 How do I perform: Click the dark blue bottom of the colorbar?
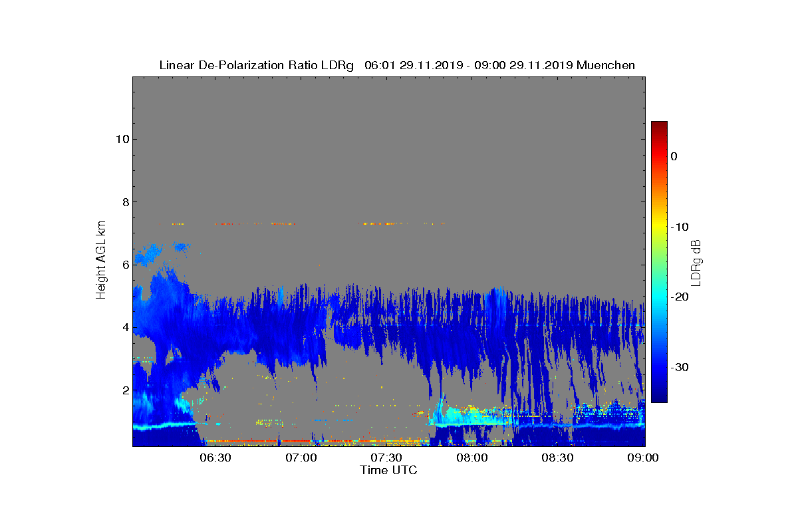tap(659, 398)
